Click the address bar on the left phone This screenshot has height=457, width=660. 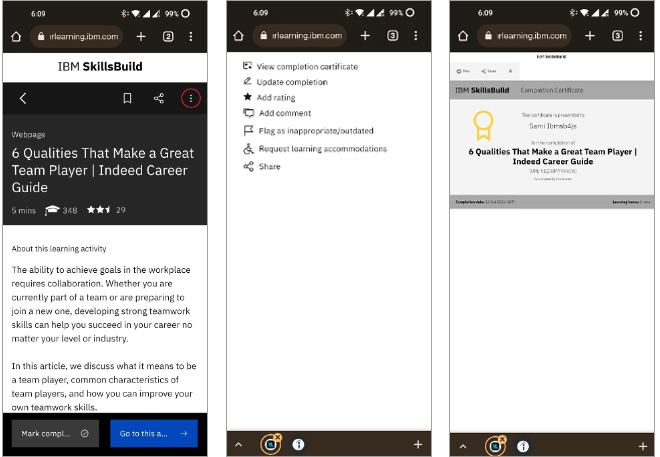[x=77, y=37]
